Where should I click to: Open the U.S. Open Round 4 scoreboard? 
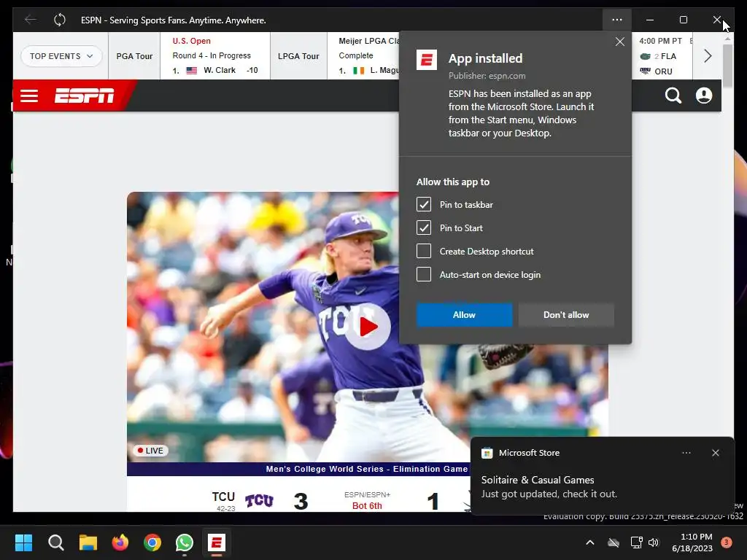pyautogui.click(x=215, y=55)
